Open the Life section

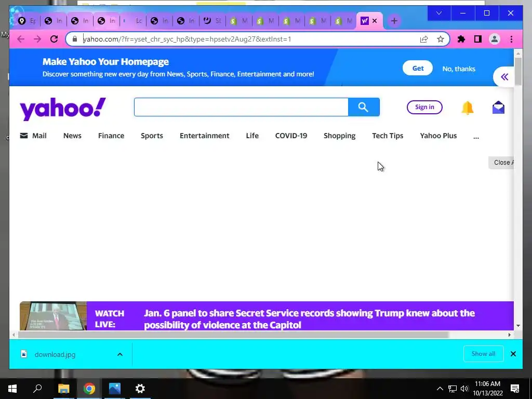click(x=252, y=136)
